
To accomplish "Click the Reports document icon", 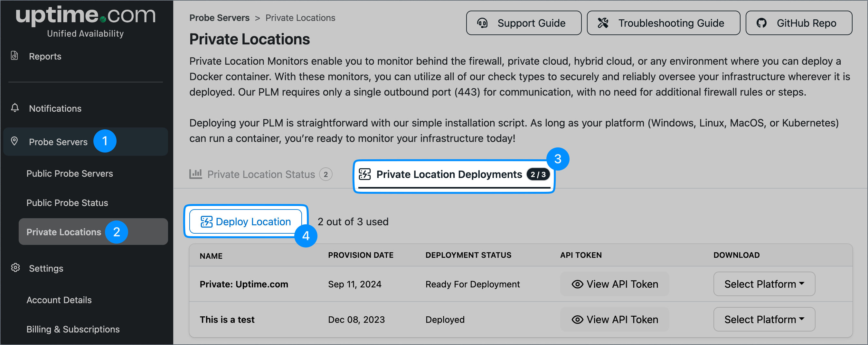I will pos(14,56).
